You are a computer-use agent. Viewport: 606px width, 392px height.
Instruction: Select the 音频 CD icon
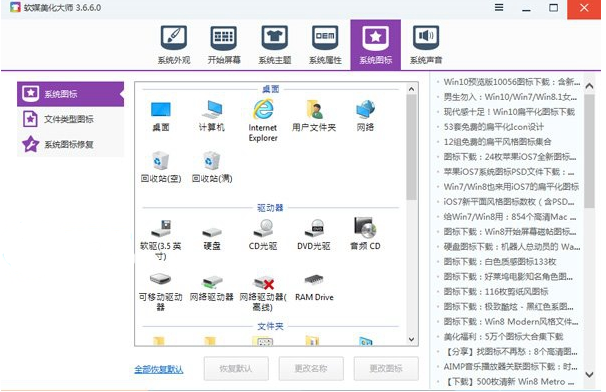coord(365,234)
